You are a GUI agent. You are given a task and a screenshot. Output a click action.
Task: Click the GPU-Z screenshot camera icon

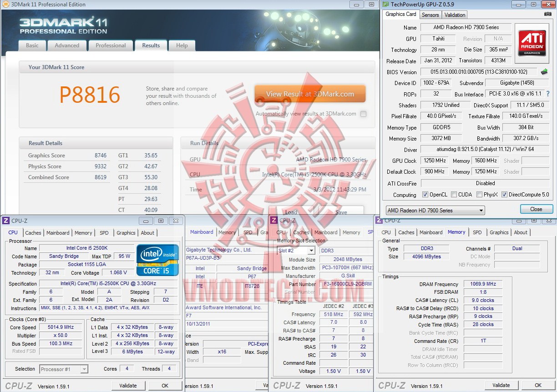point(548,14)
